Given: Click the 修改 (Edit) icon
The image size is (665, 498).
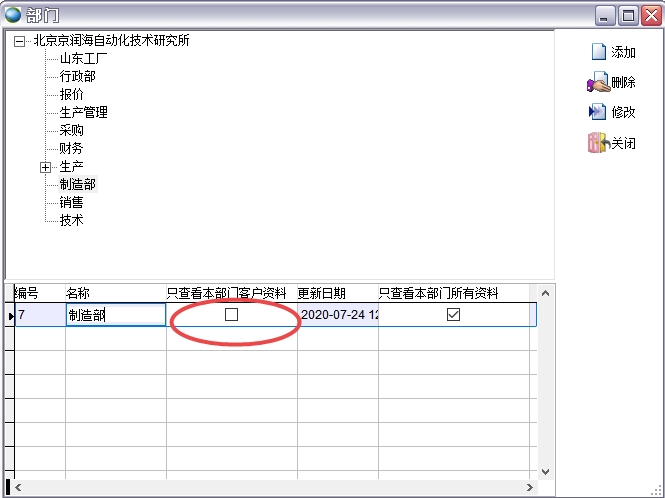Looking at the screenshot, I should coord(598,112).
